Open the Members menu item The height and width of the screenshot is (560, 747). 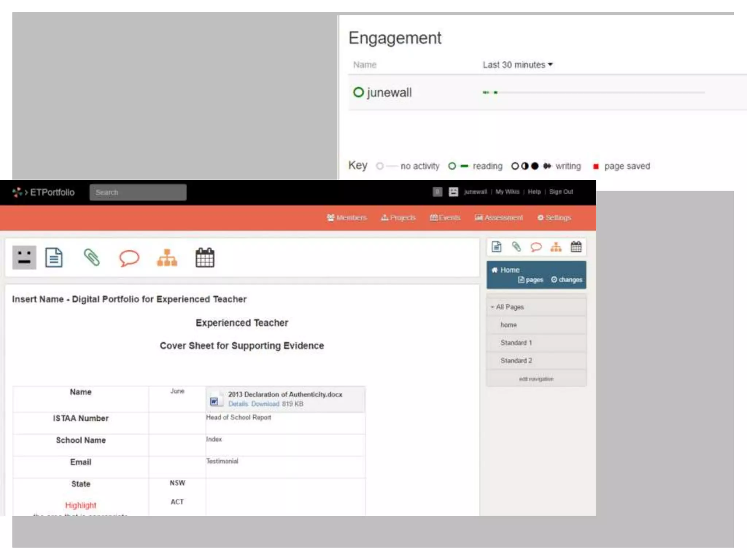point(347,218)
